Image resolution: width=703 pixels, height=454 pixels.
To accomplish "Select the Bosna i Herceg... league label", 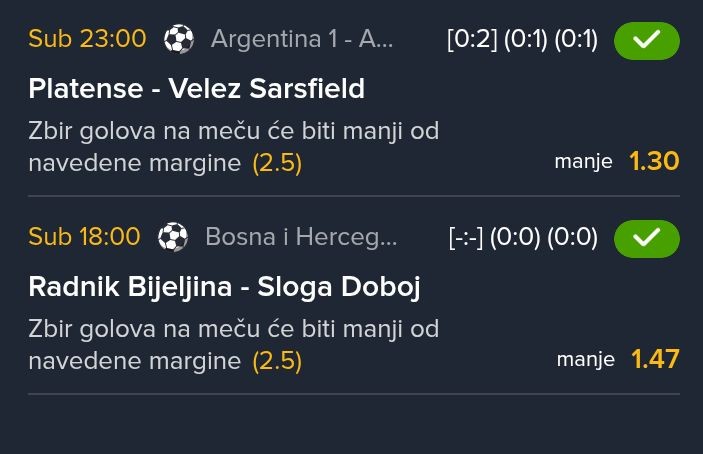I will pyautogui.click(x=301, y=237).
